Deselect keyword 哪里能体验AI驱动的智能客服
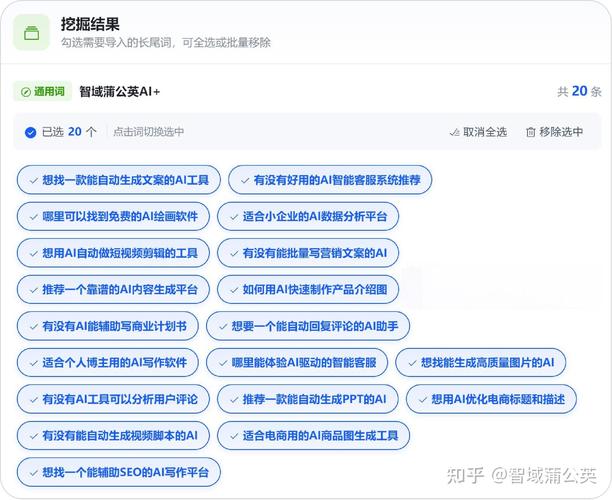 297,363
